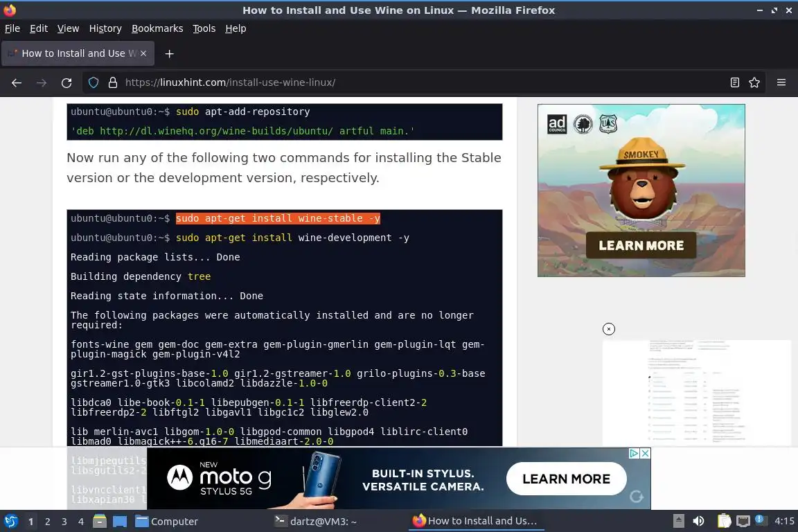Click the refresh arrow icon in banner ad
This screenshot has width=798, height=532.
(636, 497)
